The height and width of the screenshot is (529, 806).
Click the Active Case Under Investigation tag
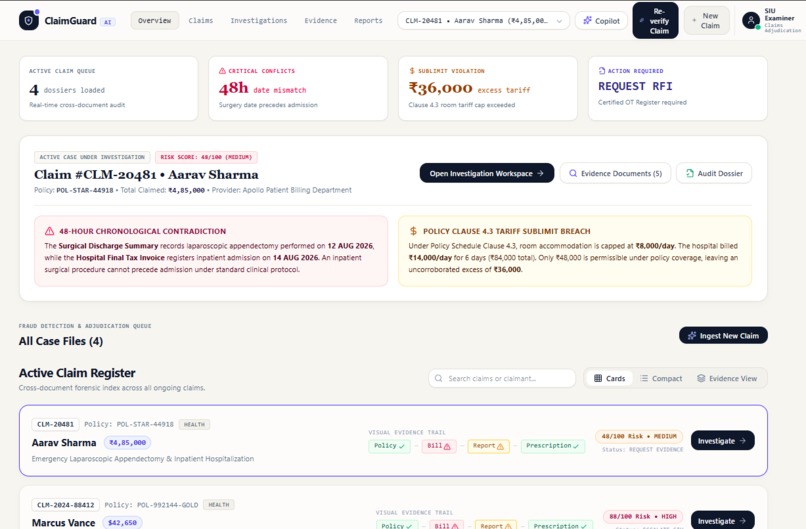92,157
